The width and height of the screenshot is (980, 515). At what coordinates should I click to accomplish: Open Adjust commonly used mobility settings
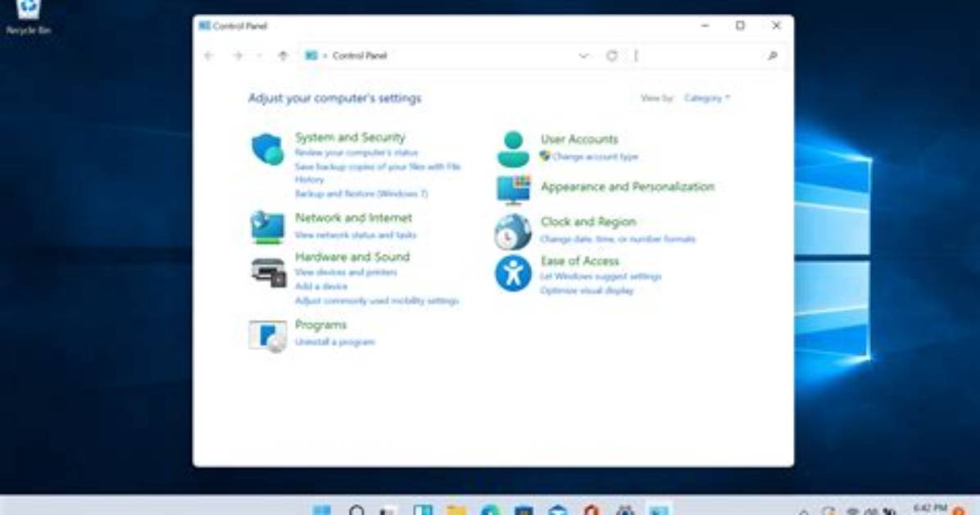376,301
